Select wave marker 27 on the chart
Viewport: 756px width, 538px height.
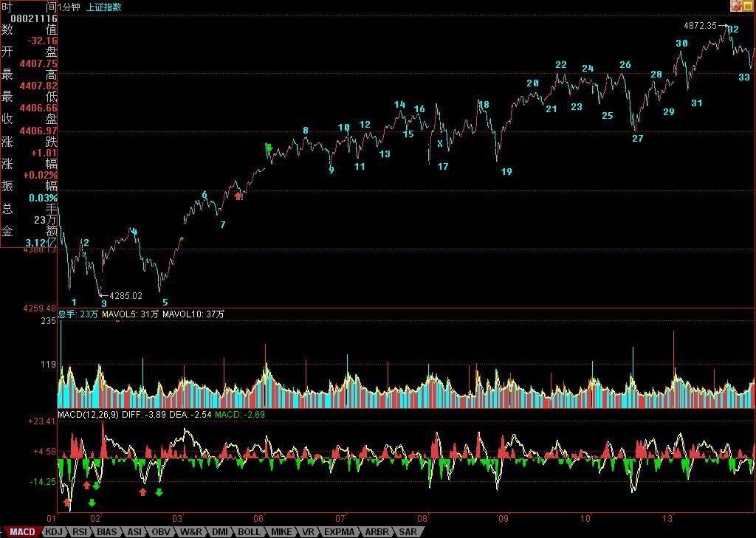coord(638,138)
